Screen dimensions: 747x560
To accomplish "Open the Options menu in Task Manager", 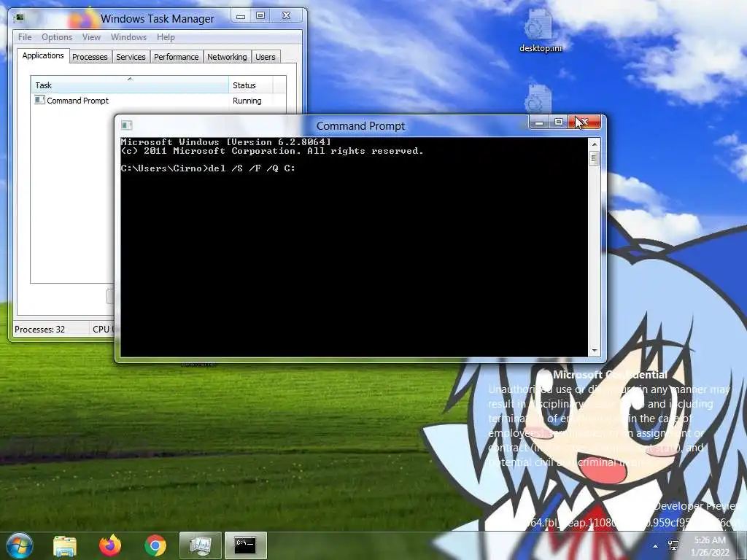I will click(57, 37).
